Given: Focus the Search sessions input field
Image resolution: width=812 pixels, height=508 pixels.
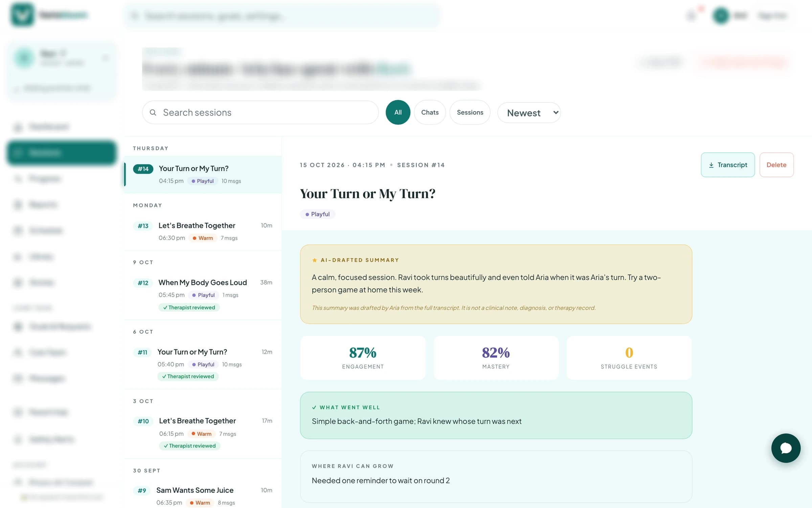Looking at the screenshot, I should coord(260,112).
